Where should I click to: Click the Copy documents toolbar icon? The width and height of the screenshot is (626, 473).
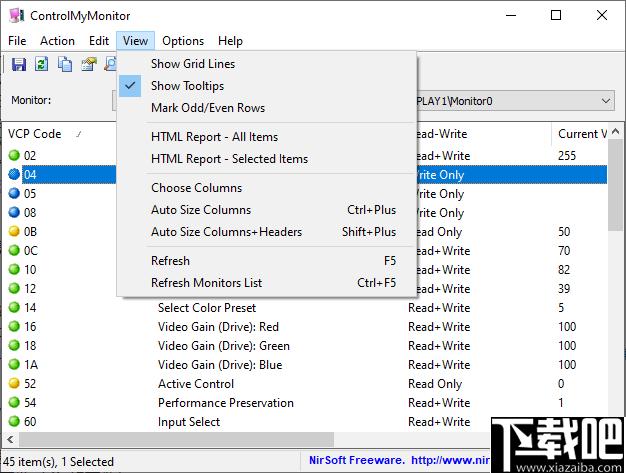coord(65,64)
